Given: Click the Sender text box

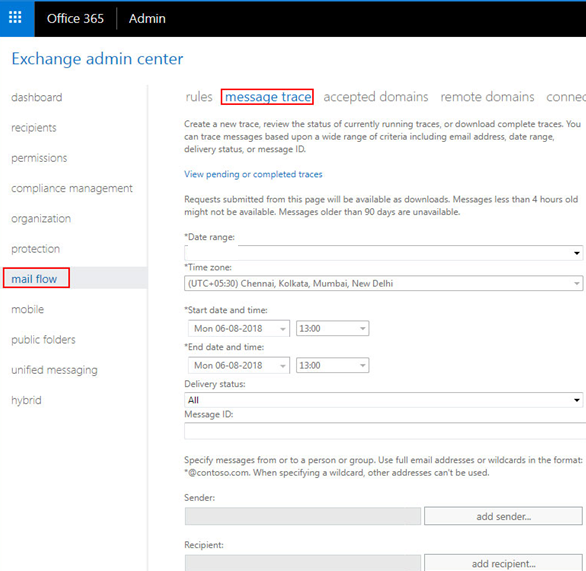Looking at the screenshot, I should click(303, 516).
